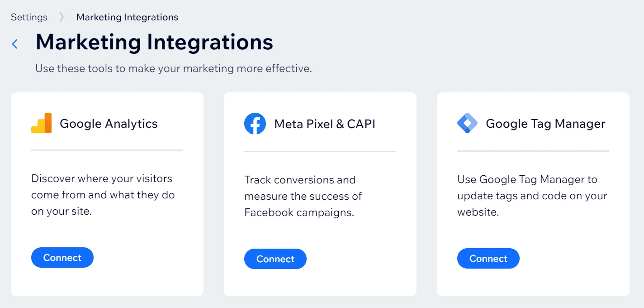Viewport: 644px width, 308px height.
Task: Click the Marketing Integrations page heading
Action: (x=154, y=42)
